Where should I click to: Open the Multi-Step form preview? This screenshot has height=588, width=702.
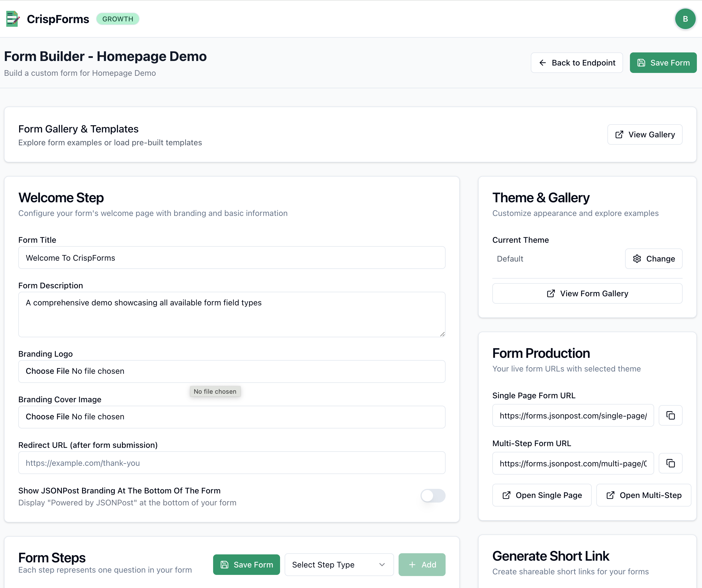643,495
